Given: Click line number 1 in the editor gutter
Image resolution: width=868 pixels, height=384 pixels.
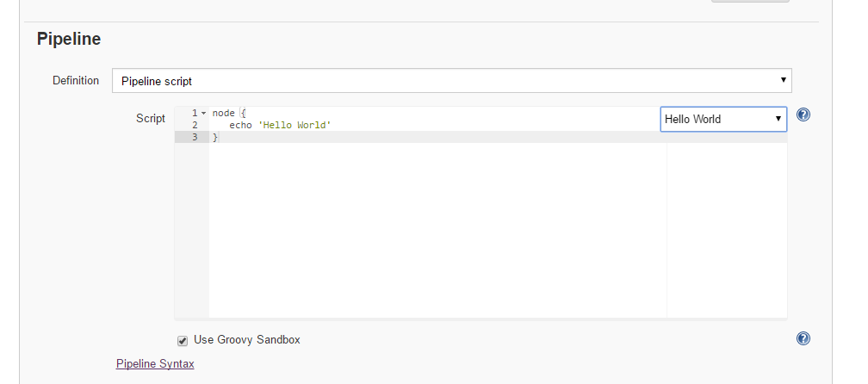Looking at the screenshot, I should (195, 113).
